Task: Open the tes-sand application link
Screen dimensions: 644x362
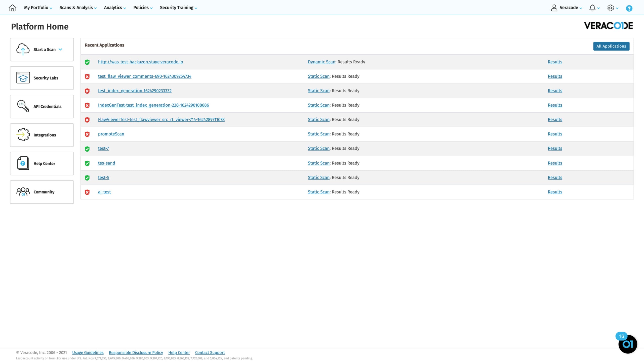Action: click(106, 163)
